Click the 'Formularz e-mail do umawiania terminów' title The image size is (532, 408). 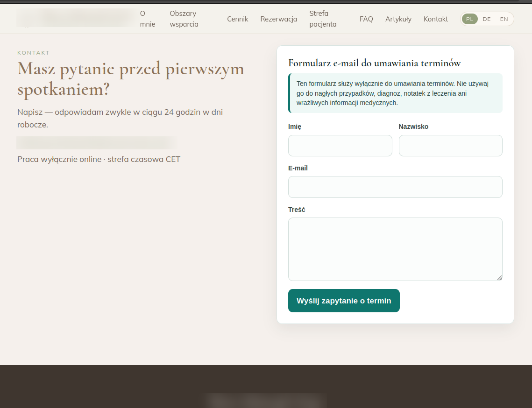pos(374,63)
